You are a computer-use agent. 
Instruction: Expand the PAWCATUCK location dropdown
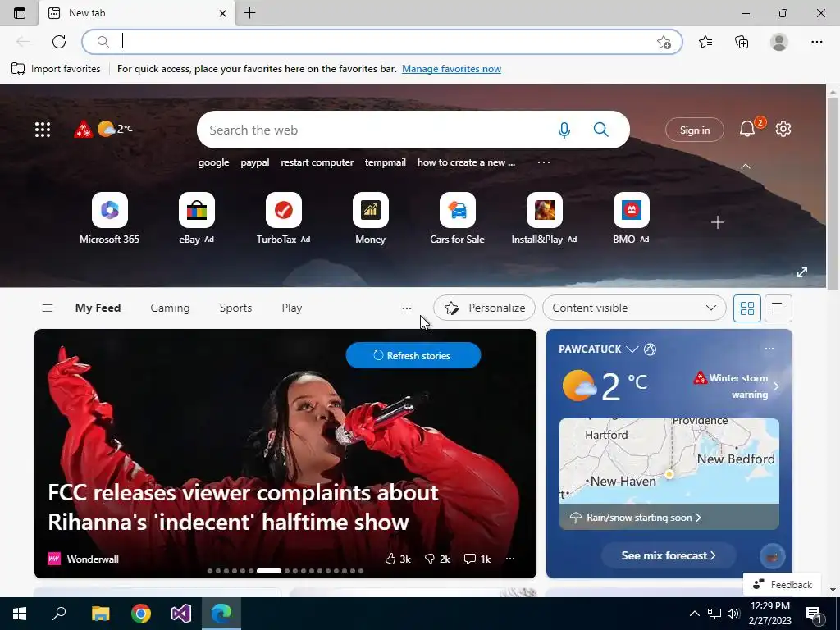tap(632, 349)
